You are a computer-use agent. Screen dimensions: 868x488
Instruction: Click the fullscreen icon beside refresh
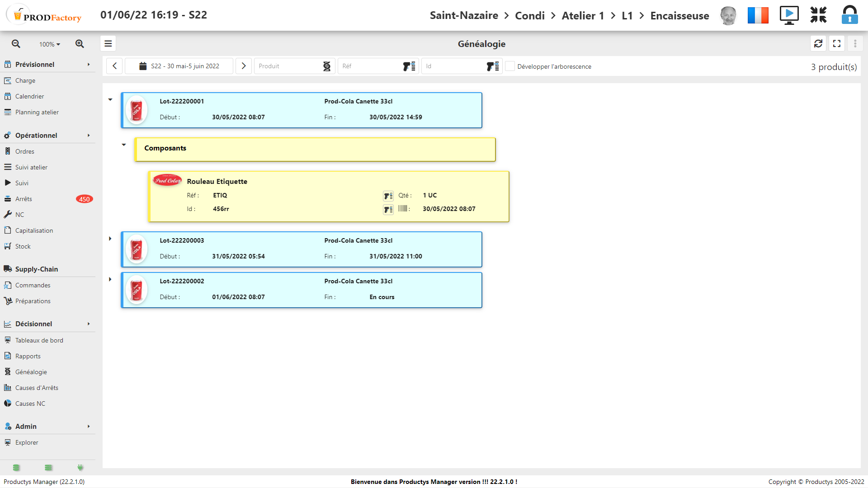(x=837, y=43)
